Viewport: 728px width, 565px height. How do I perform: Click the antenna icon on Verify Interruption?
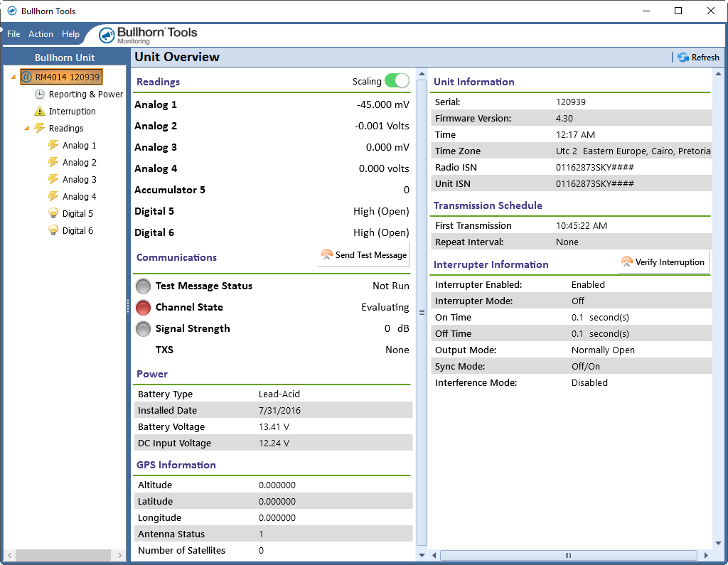point(627,262)
